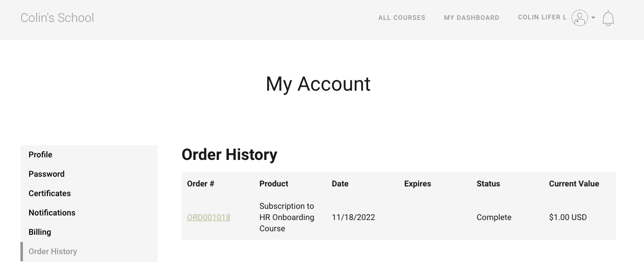
Task: Click the user avatar icon
Action: (579, 18)
